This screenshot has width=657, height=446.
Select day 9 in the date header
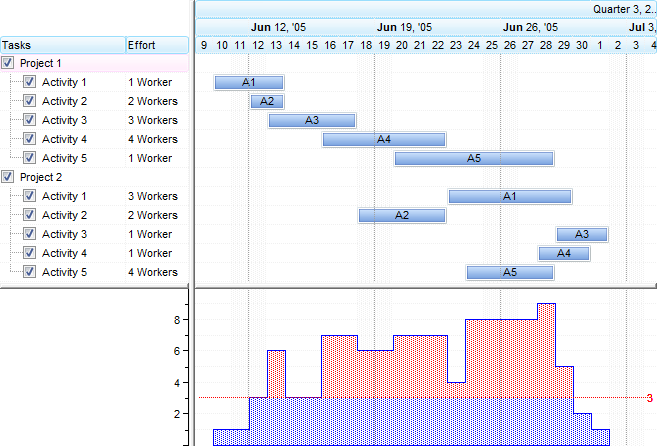tap(204, 45)
